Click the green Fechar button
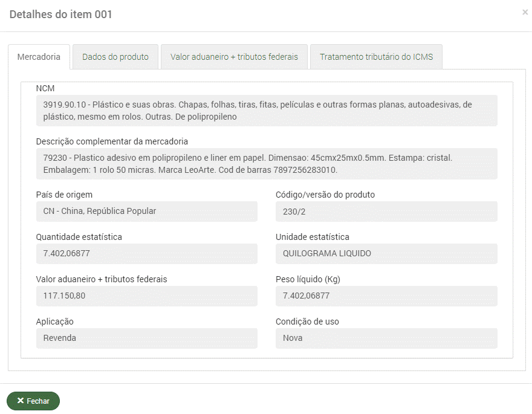 [33, 401]
